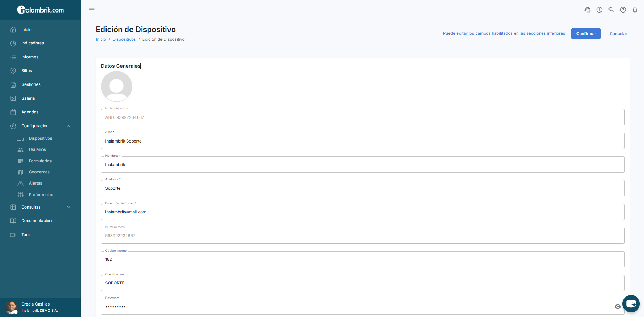
Task: Open Sitios menu item
Action: tap(26, 71)
